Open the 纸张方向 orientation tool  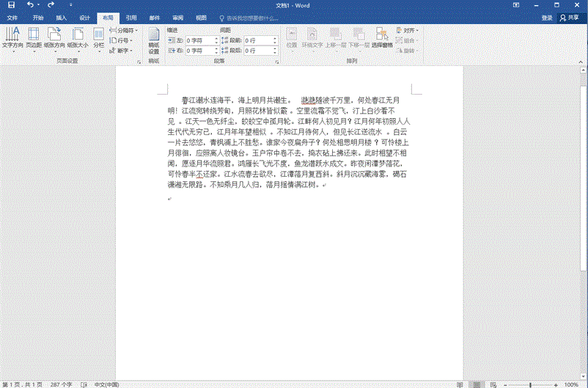pos(55,37)
